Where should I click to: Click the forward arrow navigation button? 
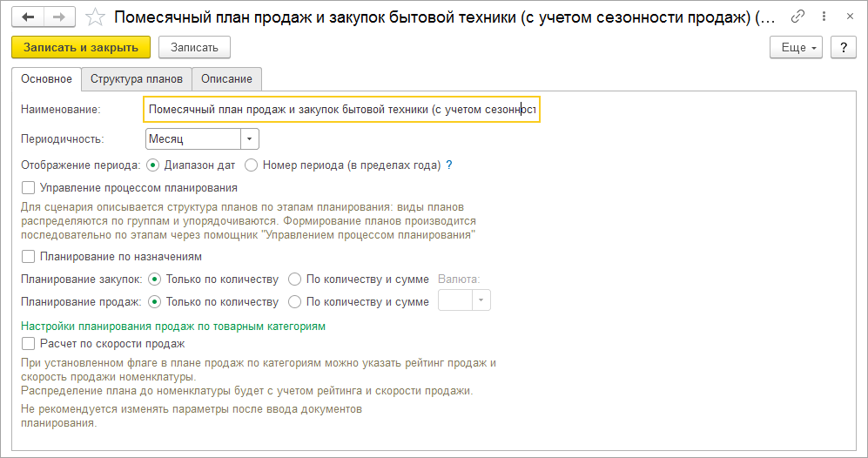[x=60, y=17]
